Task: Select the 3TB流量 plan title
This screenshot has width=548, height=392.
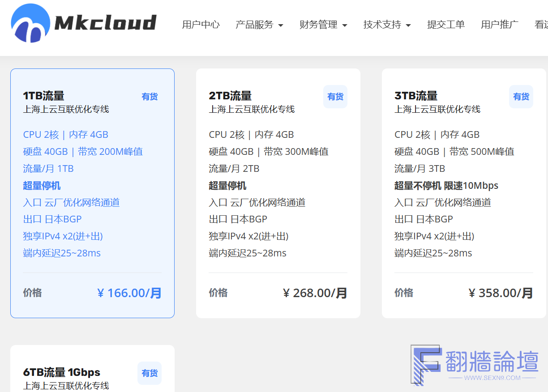Action: coord(416,96)
